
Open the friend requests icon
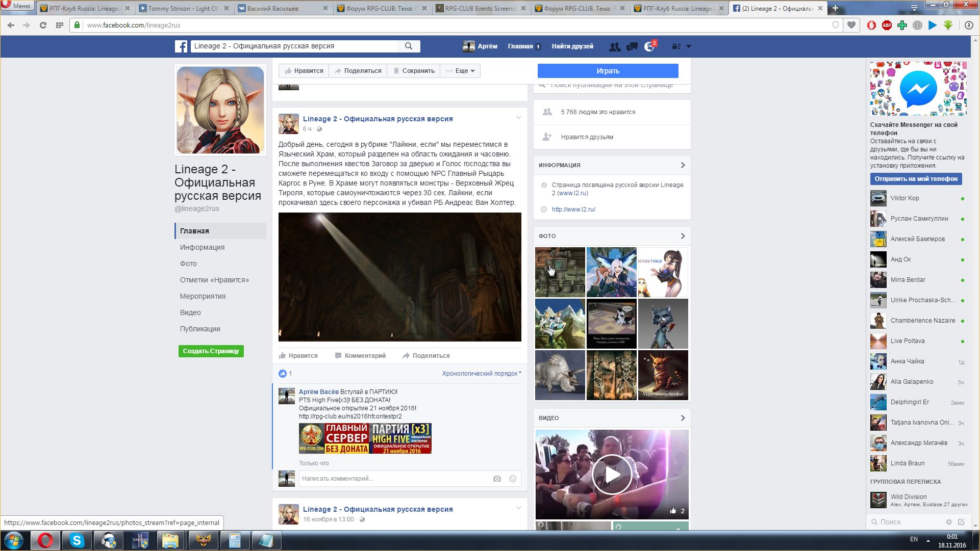coord(615,46)
